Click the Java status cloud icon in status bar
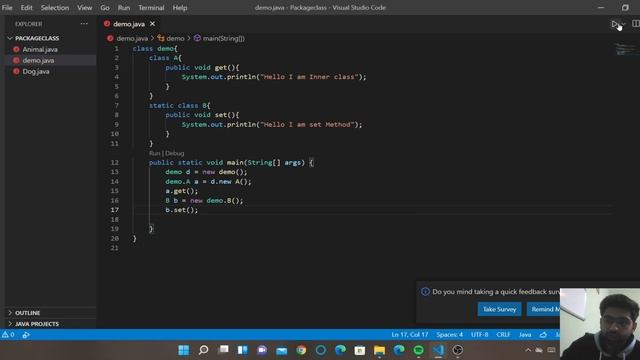The image size is (640, 360). pos(543,335)
